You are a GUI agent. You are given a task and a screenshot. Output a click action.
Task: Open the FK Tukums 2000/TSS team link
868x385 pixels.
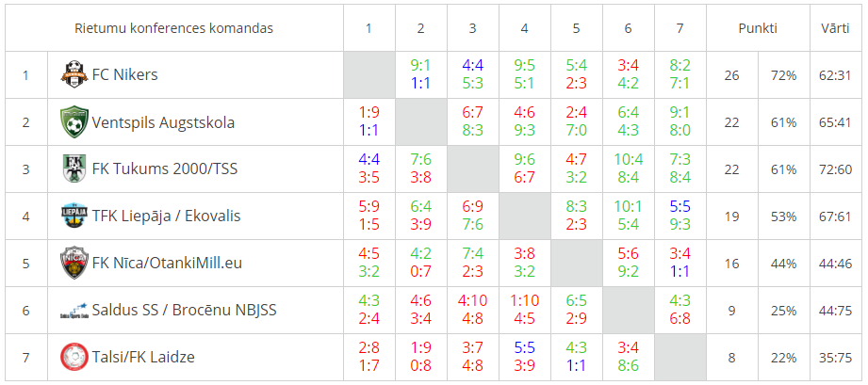pyautogui.click(x=166, y=168)
